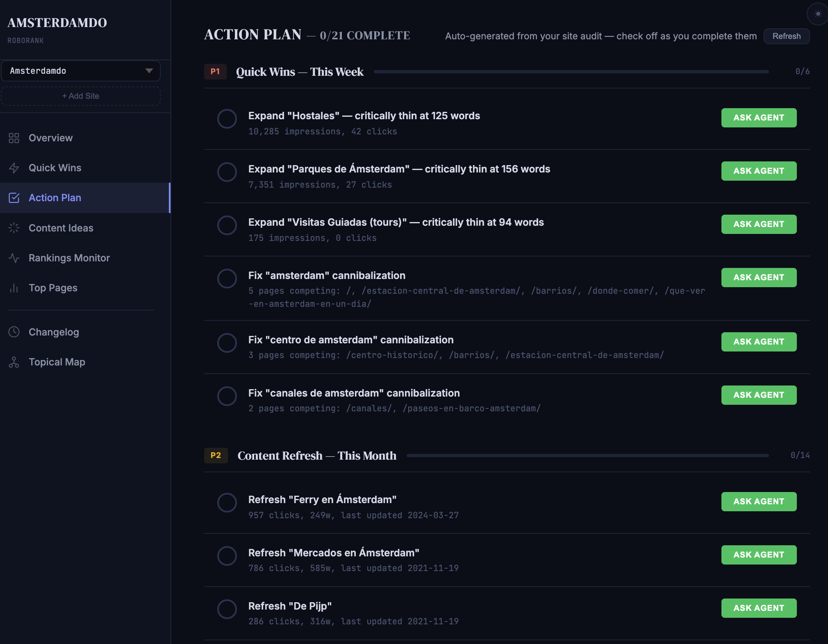Image resolution: width=828 pixels, height=644 pixels.
Task: Click the Changelog clock icon
Action: point(14,332)
